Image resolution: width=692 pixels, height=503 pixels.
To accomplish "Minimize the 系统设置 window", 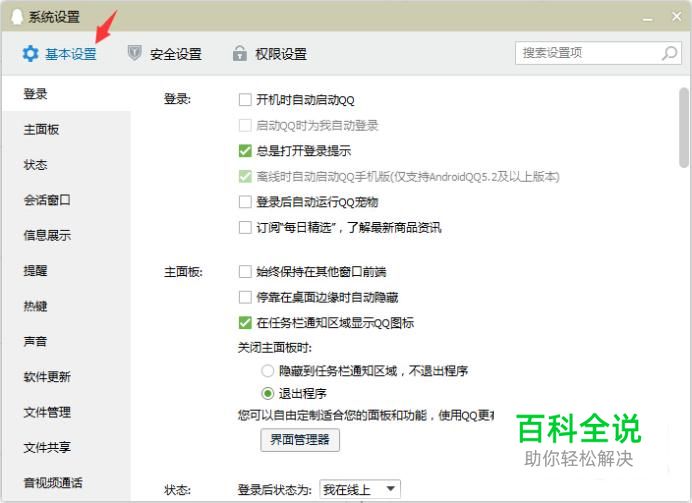I will pyautogui.click(x=648, y=19).
